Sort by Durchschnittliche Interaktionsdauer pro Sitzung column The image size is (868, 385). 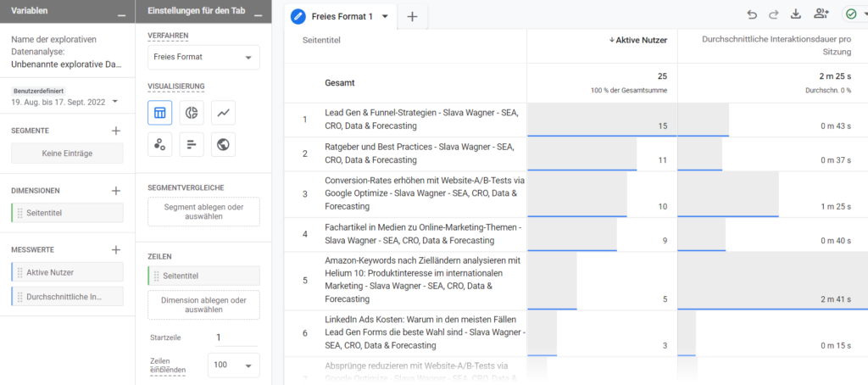point(776,46)
